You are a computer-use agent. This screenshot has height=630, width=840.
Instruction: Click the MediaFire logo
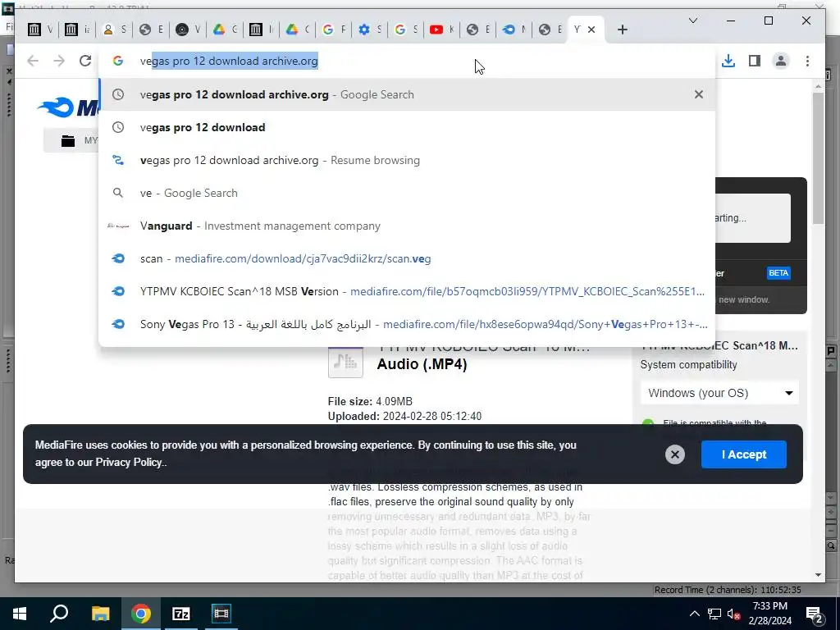(x=68, y=107)
